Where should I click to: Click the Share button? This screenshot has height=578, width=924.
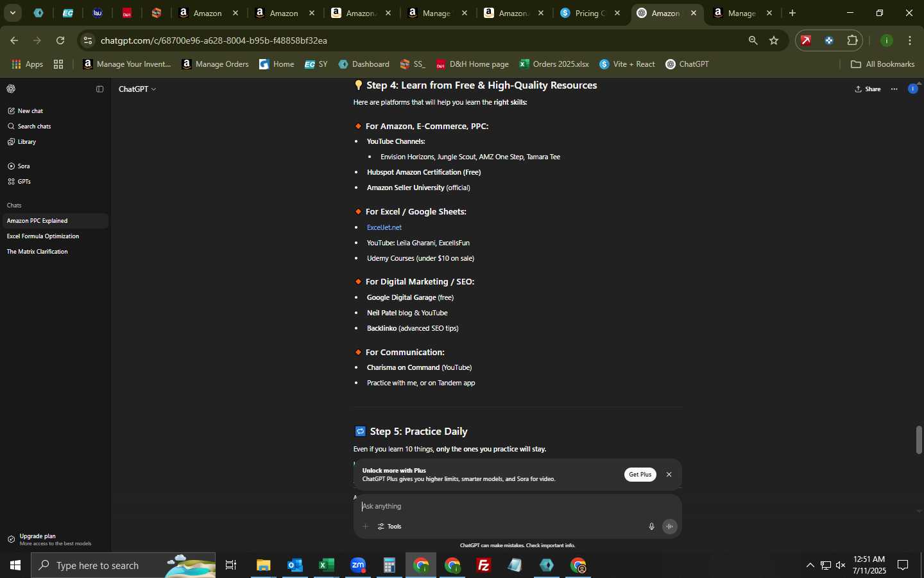coord(868,89)
